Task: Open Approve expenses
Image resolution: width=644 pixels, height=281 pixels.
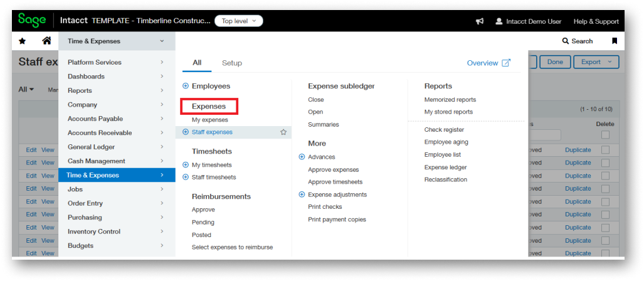Action: click(x=334, y=170)
